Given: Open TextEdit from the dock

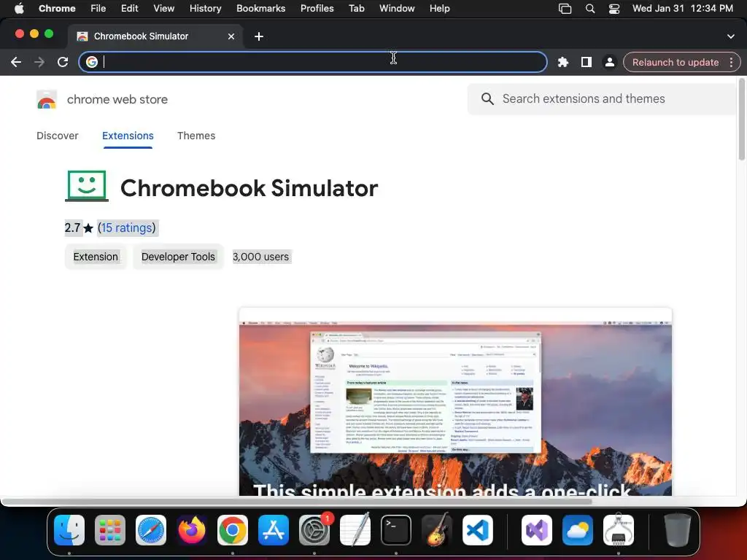Looking at the screenshot, I should pos(355,530).
